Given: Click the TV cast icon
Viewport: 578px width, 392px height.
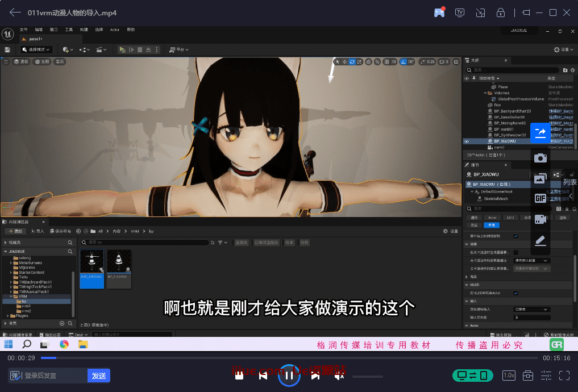Looking at the screenshot, I should tap(460, 12).
